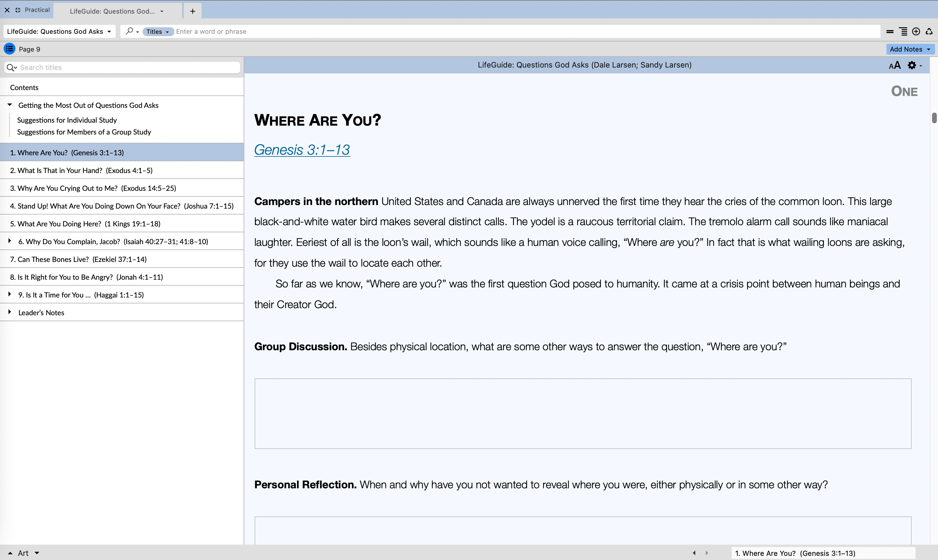938x560 pixels.
Task: Open the LifeGuide: Questions God Asks module dropdown
Action: coord(59,31)
